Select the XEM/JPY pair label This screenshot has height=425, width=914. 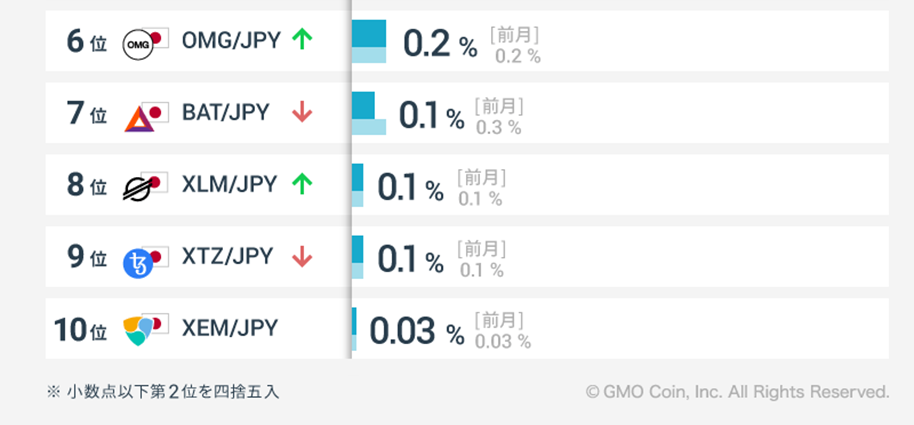230,328
